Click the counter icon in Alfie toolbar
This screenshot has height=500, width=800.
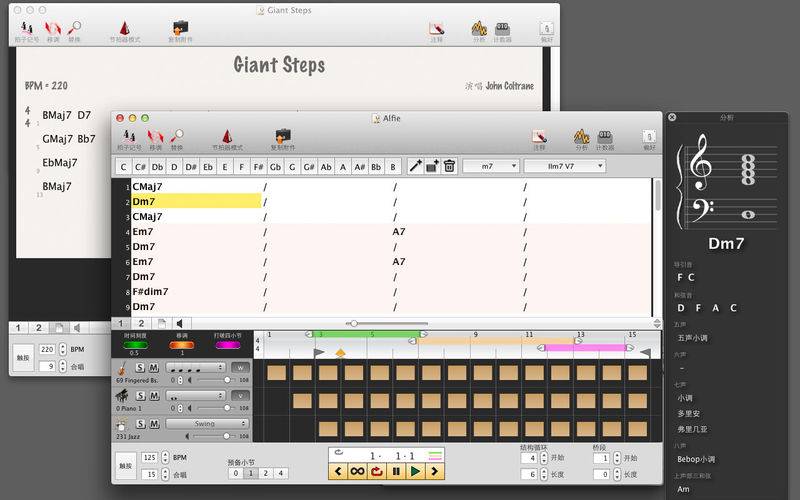(x=605, y=137)
